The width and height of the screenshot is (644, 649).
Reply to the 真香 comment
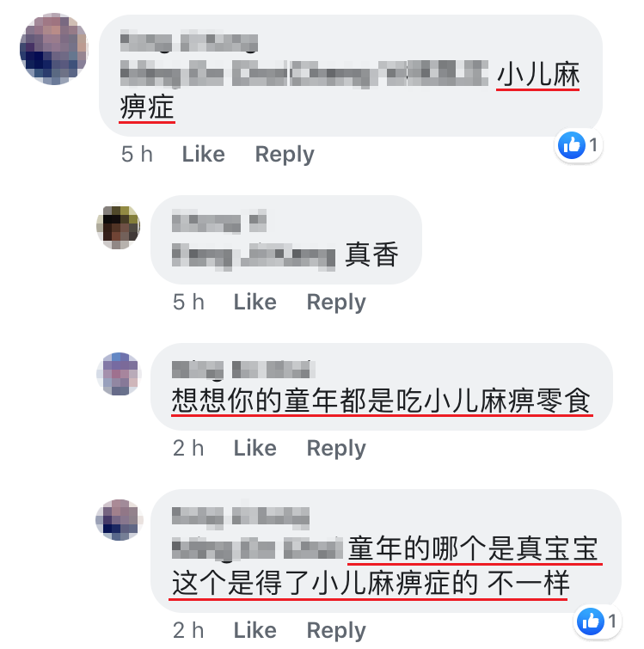click(336, 303)
